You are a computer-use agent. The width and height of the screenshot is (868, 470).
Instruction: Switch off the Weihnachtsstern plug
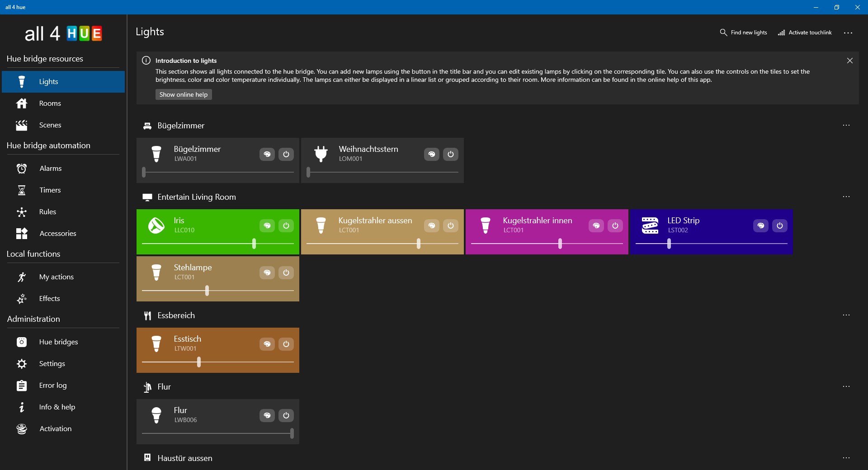tap(451, 154)
